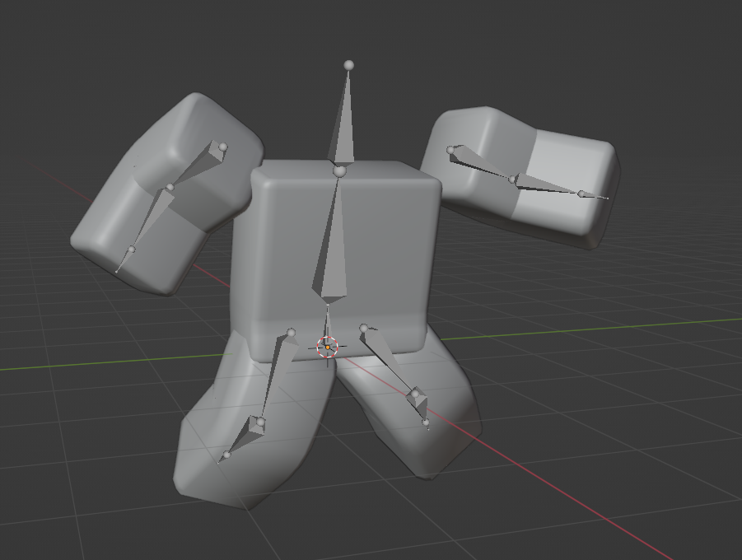742x560 pixels.
Task: Click the sphere at the spine bone's top tip
Action: pos(350,63)
